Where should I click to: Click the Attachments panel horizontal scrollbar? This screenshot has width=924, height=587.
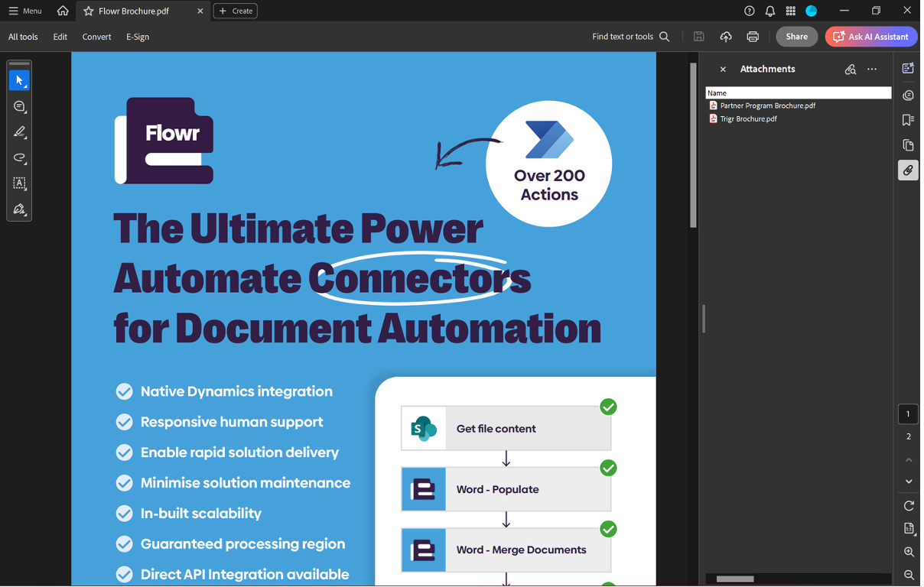735,579
